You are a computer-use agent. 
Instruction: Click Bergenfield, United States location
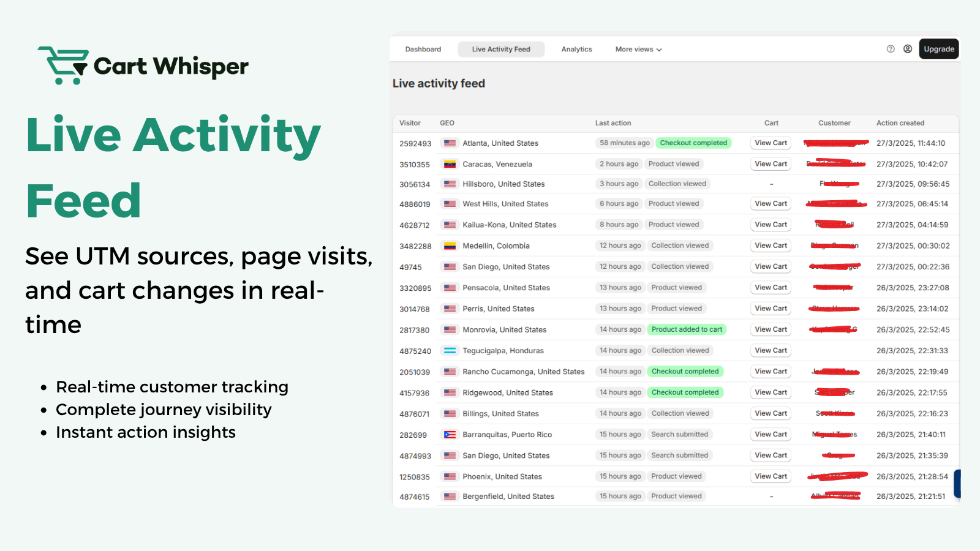tap(508, 497)
